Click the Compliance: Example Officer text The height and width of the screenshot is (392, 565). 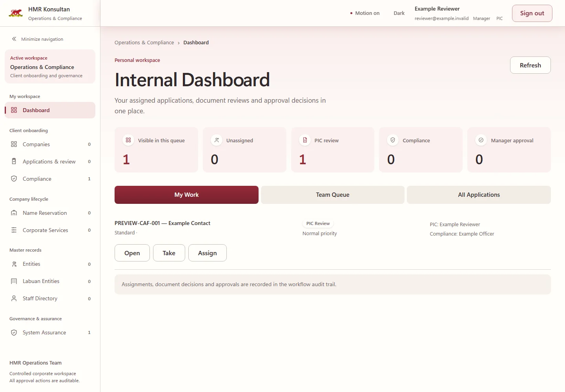pos(462,234)
